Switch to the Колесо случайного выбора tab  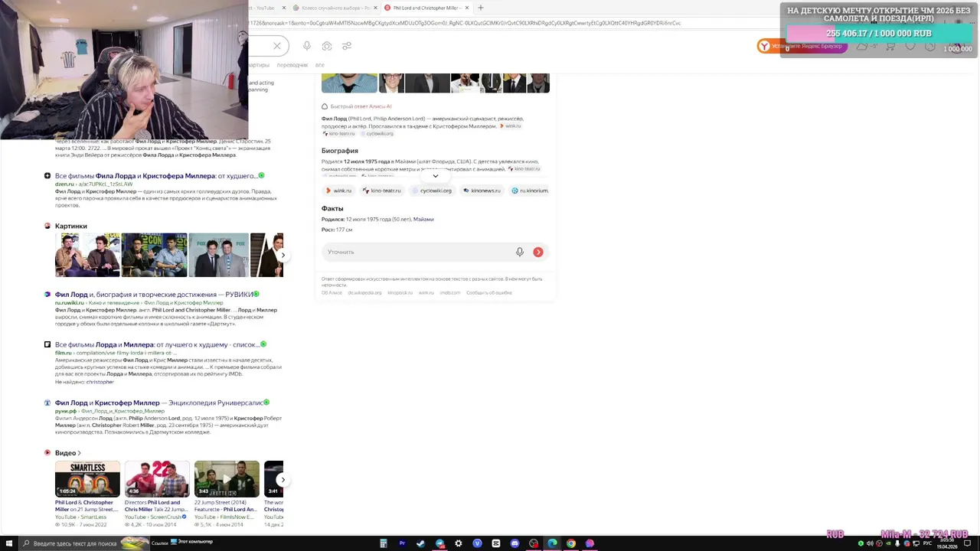(335, 8)
